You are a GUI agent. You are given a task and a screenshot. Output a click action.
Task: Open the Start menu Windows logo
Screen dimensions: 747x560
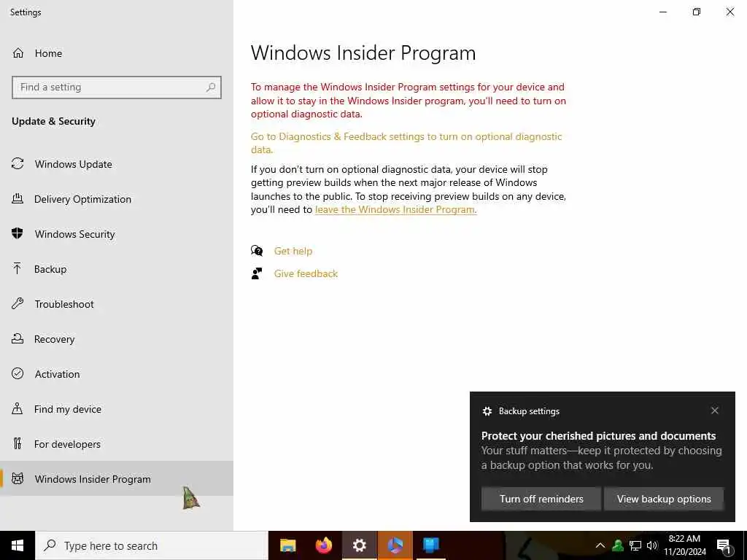pos(18,545)
